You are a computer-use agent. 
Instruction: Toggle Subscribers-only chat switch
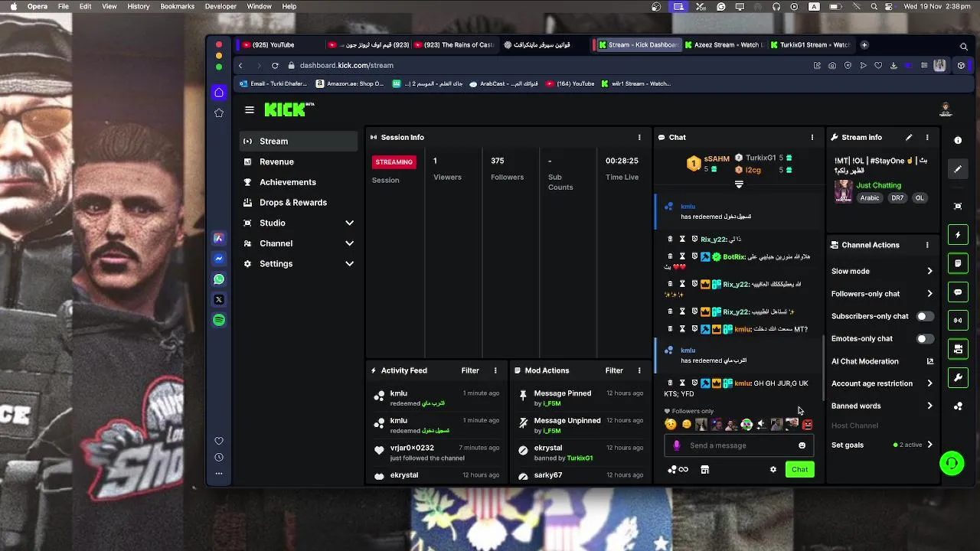[925, 316]
